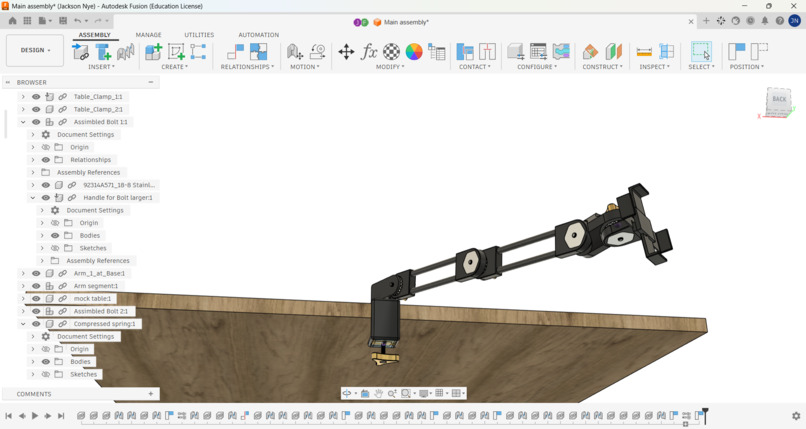Click the Undo arrow button
The width and height of the screenshot is (806, 429).
tap(78, 21)
